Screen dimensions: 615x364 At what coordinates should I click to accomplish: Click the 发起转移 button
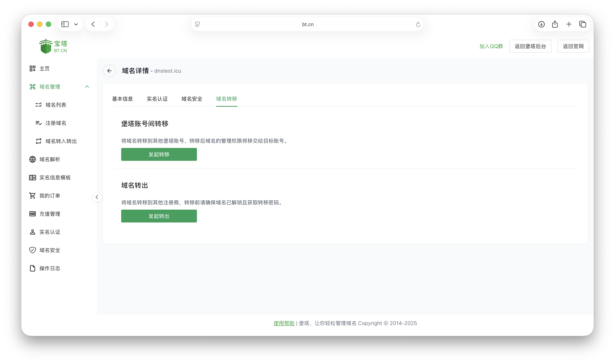pos(159,155)
